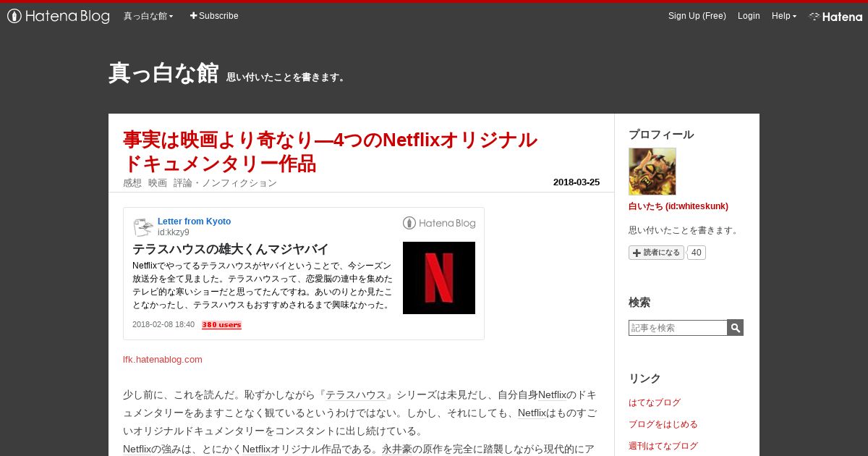
Task: Open the Hatena Blog logo in embedded card
Action: (x=439, y=223)
